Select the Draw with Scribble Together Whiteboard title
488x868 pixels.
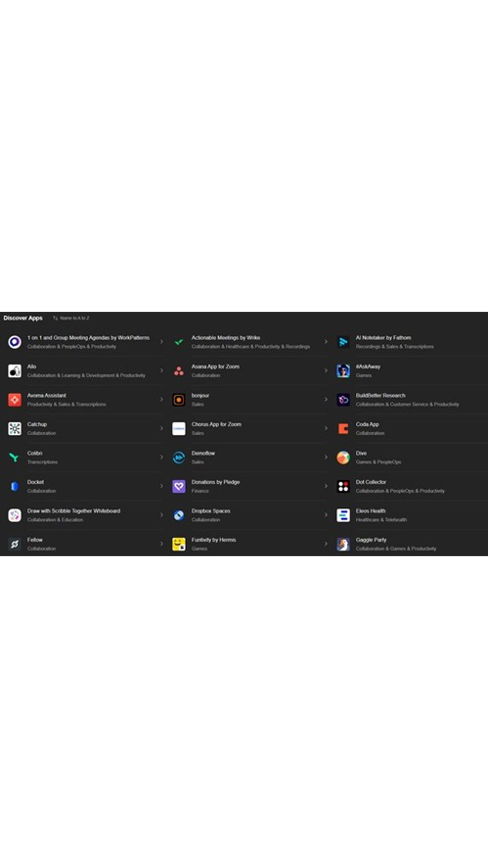point(74,511)
